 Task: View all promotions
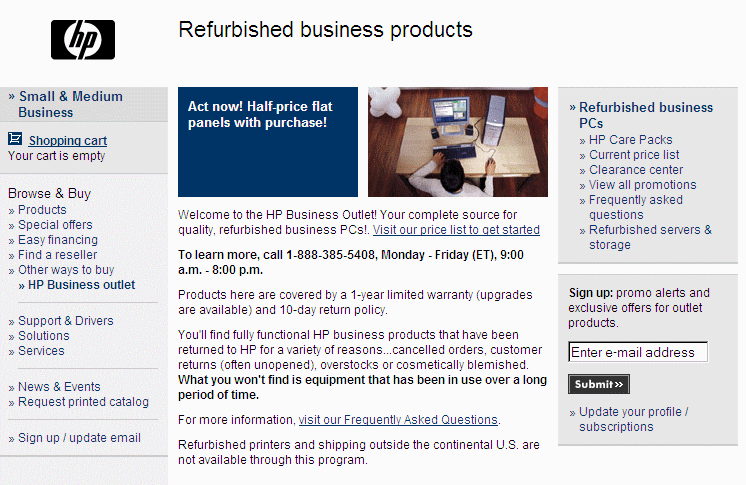[642, 185]
